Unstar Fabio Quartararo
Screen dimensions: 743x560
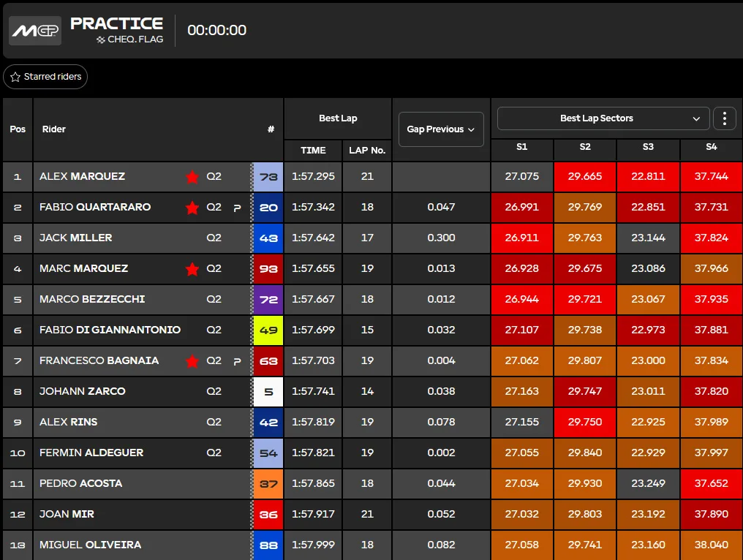pyautogui.click(x=192, y=208)
